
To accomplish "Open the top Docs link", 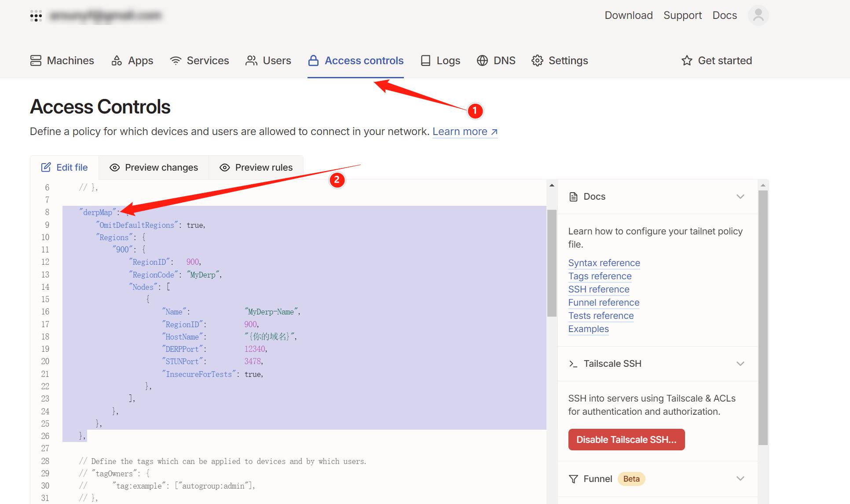I will point(725,15).
